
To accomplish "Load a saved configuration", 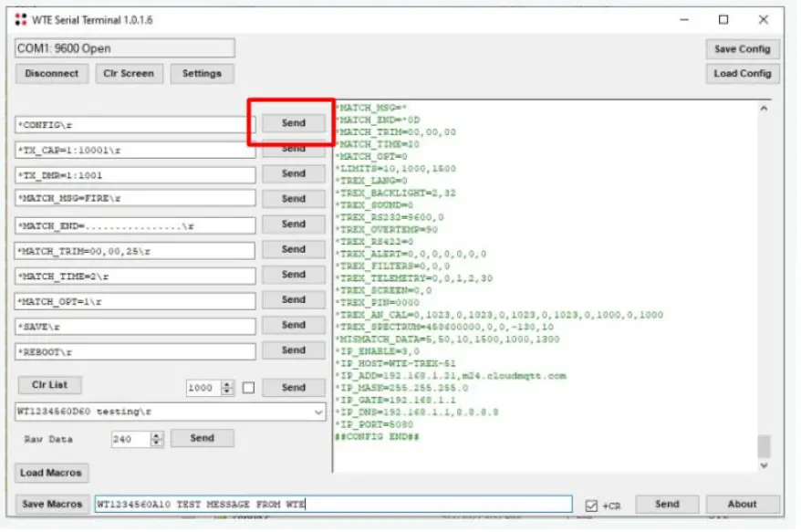I will [x=743, y=74].
